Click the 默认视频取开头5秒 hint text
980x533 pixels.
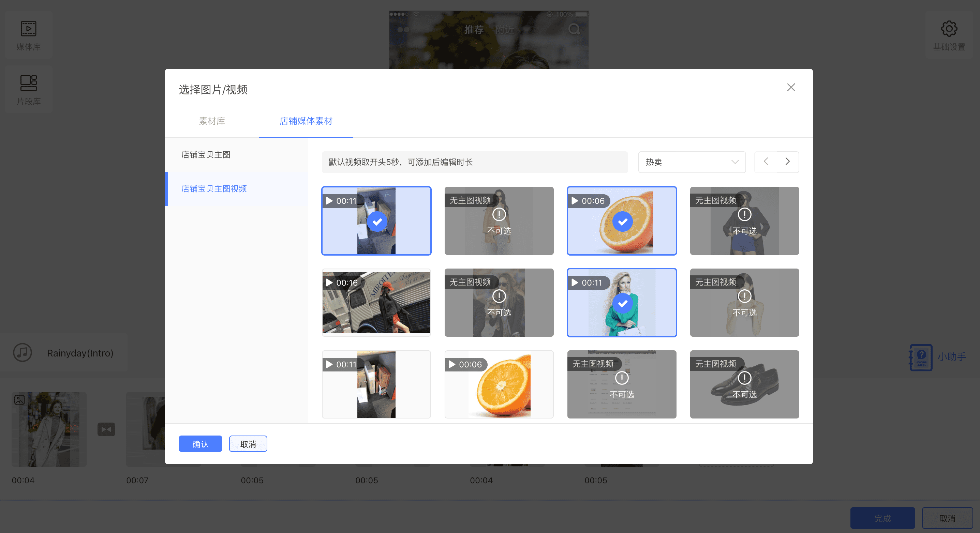tap(400, 162)
